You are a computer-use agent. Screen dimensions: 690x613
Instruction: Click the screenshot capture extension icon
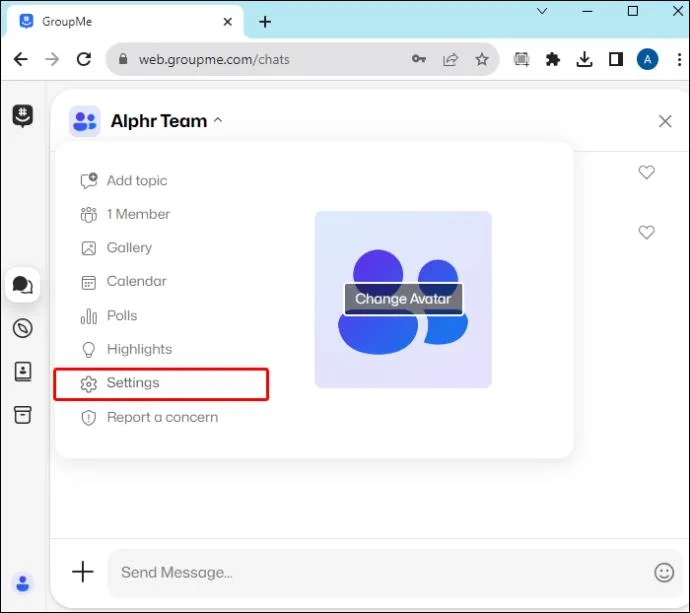(521, 59)
